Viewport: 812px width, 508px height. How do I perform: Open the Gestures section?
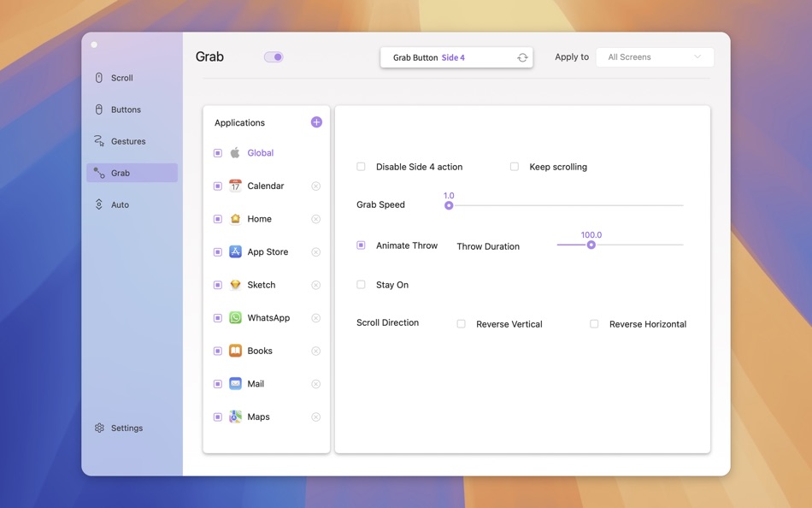tap(132, 141)
